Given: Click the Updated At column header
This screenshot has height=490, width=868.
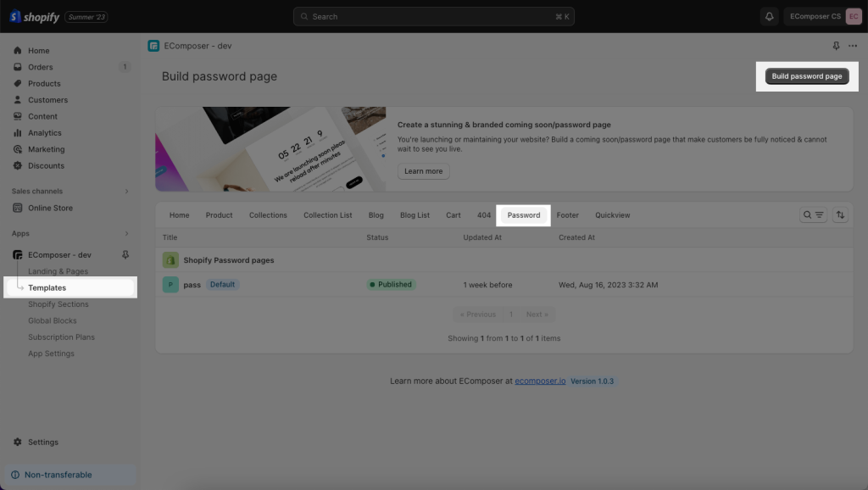Looking at the screenshot, I should pyautogui.click(x=482, y=237).
